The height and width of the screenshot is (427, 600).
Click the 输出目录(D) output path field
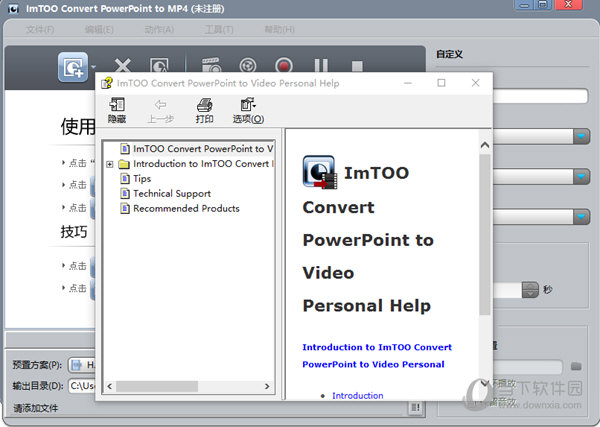click(82, 386)
